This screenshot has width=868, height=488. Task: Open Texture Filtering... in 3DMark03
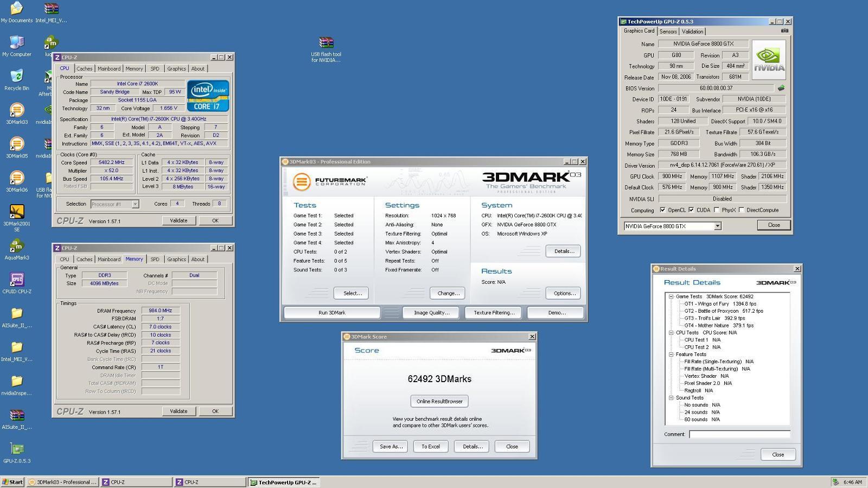click(494, 313)
